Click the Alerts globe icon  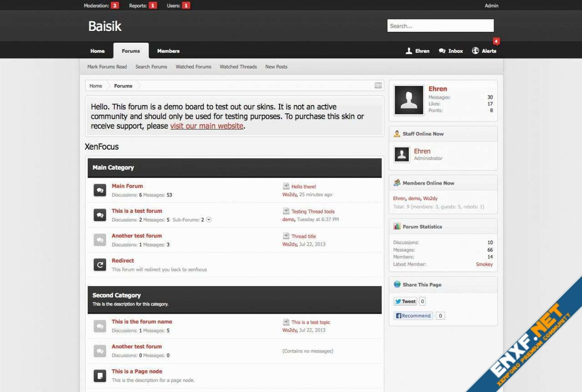coord(476,51)
